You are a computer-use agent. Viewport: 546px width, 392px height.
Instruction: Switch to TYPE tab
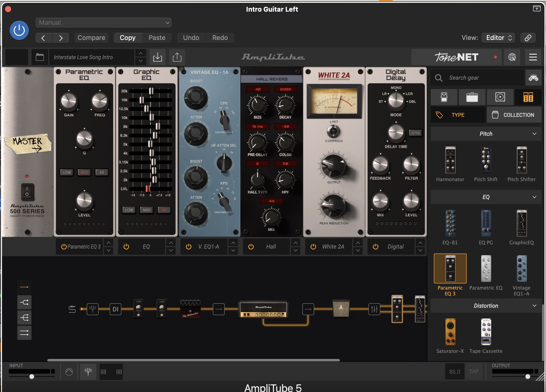(x=458, y=115)
